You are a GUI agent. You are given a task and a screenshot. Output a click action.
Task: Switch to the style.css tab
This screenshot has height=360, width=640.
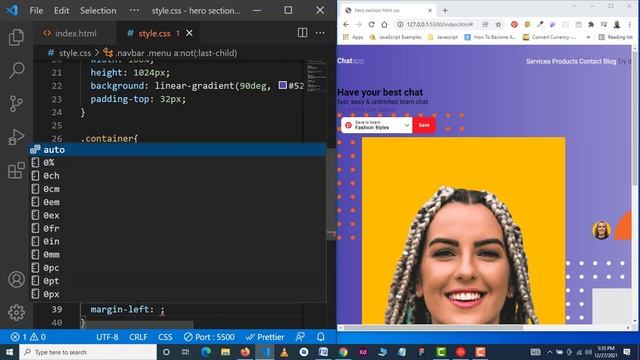point(155,33)
